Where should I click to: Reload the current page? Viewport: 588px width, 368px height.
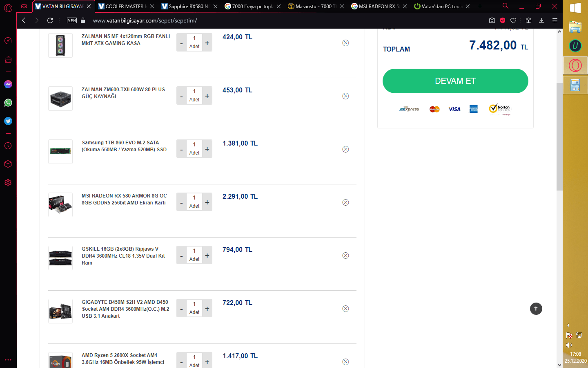pos(50,20)
